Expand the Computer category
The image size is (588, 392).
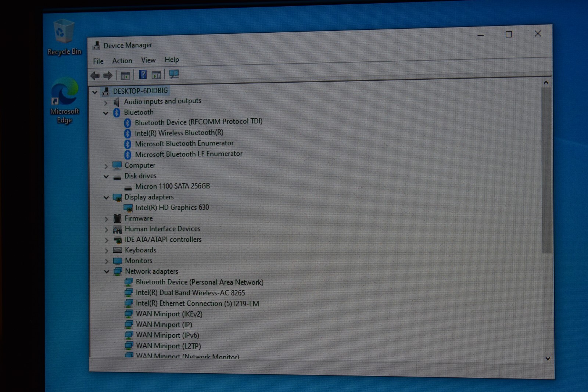106,166
